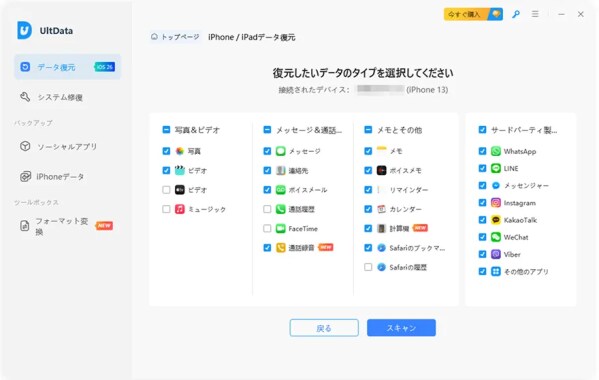Click the LINE app icon

[x=495, y=168]
